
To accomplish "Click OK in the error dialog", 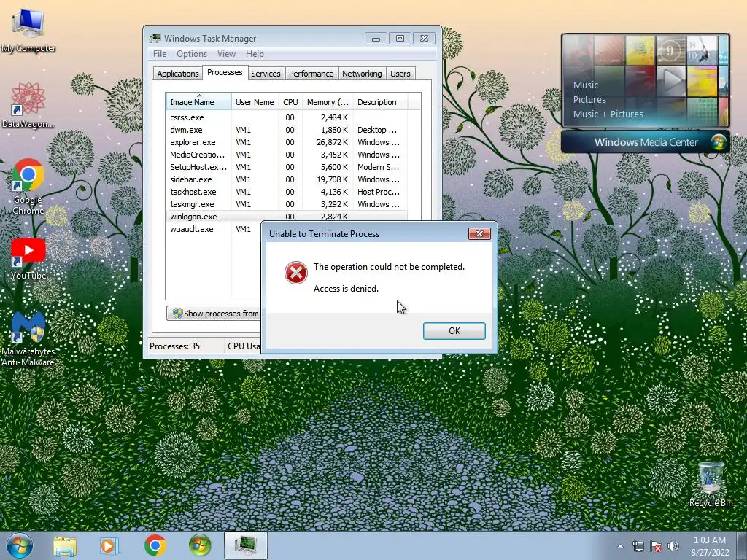I will (x=454, y=331).
